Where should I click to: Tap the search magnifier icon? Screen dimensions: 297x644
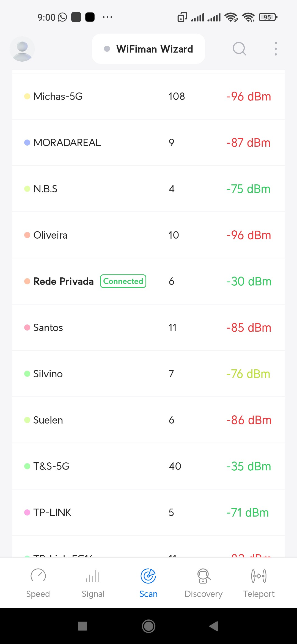[x=239, y=49]
